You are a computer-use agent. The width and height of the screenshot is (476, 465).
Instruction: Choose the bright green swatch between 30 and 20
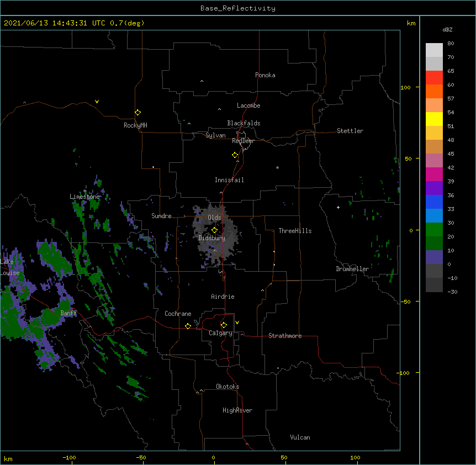tap(434, 230)
